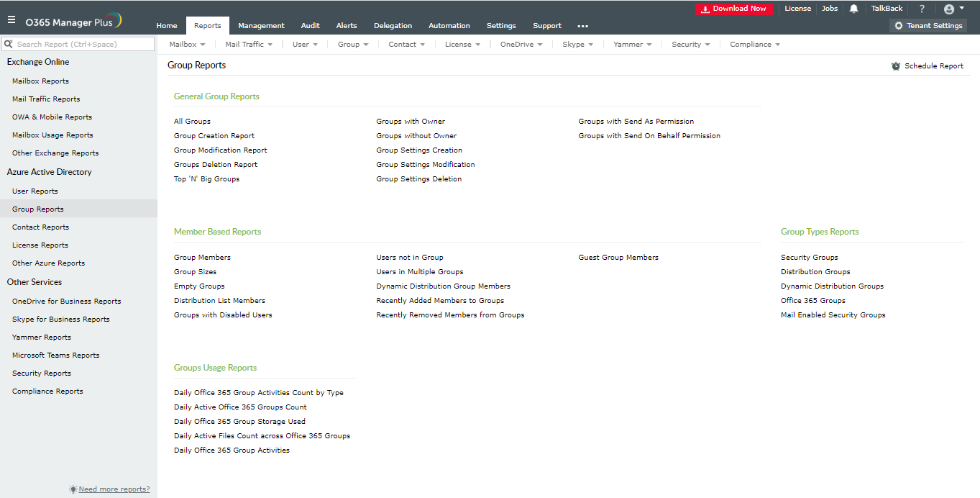Open Daily Active Office 365 Groups Count
Screen dimensions: 980x498
[x=240, y=407]
